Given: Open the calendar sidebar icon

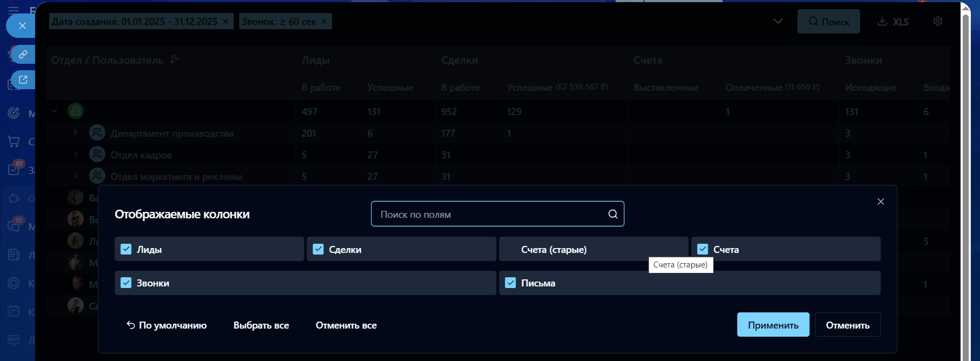Looking at the screenshot, I should coord(13,311).
